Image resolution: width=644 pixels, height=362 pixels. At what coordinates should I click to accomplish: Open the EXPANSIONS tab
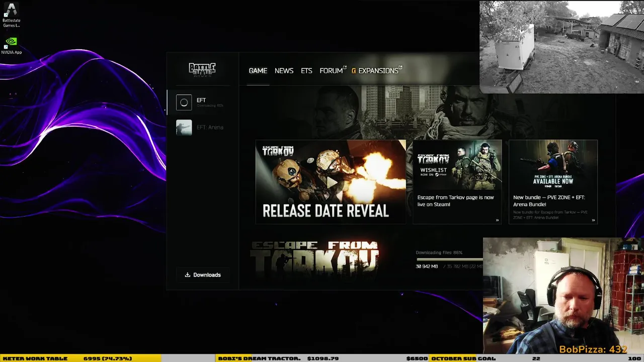[x=378, y=71]
